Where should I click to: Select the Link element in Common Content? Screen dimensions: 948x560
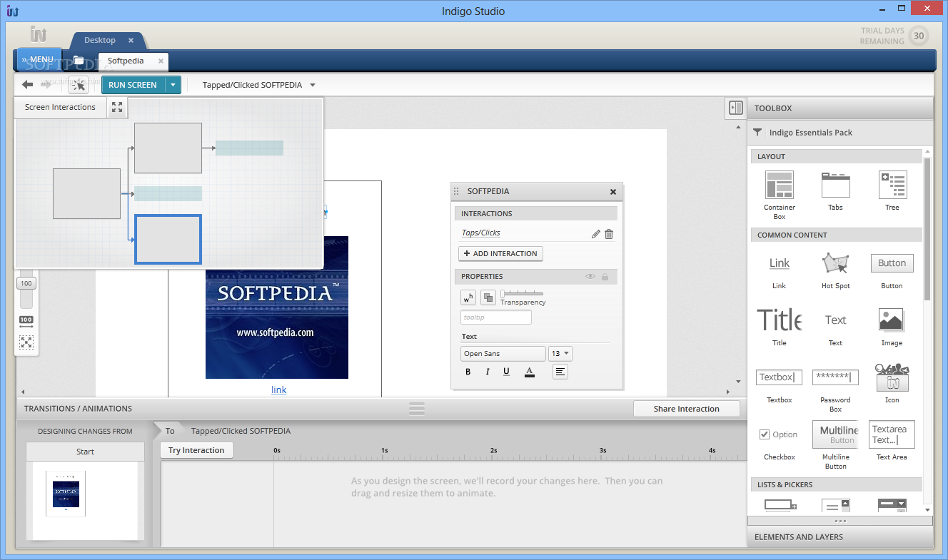tap(779, 272)
